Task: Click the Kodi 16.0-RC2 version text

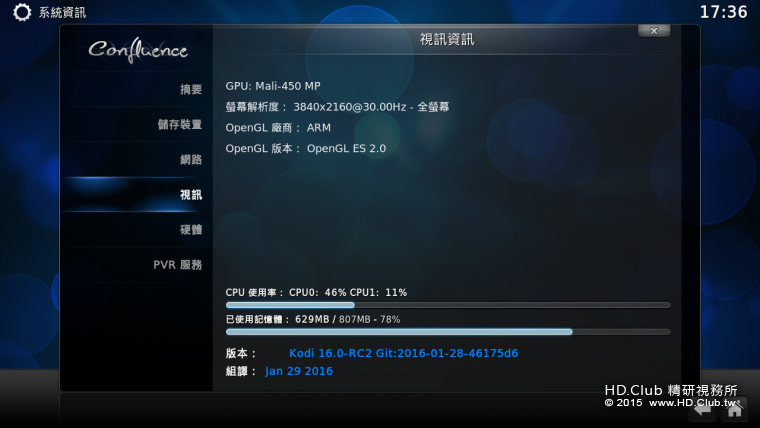Action: (403, 353)
